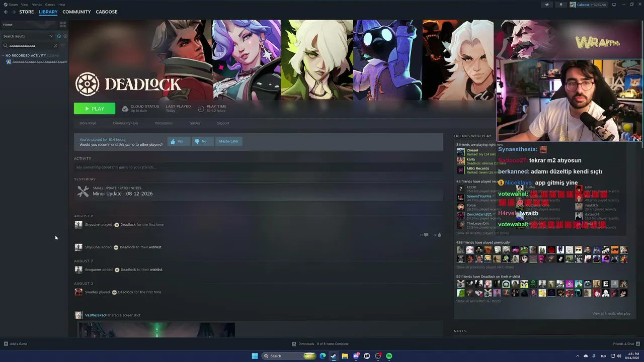Open the Caboose account dropdown

588,5
